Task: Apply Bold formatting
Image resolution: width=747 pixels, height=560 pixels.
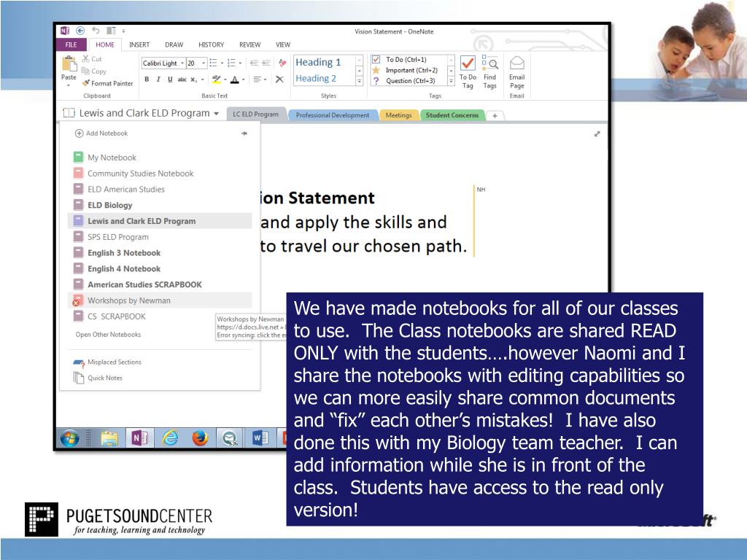Action: 147,79
